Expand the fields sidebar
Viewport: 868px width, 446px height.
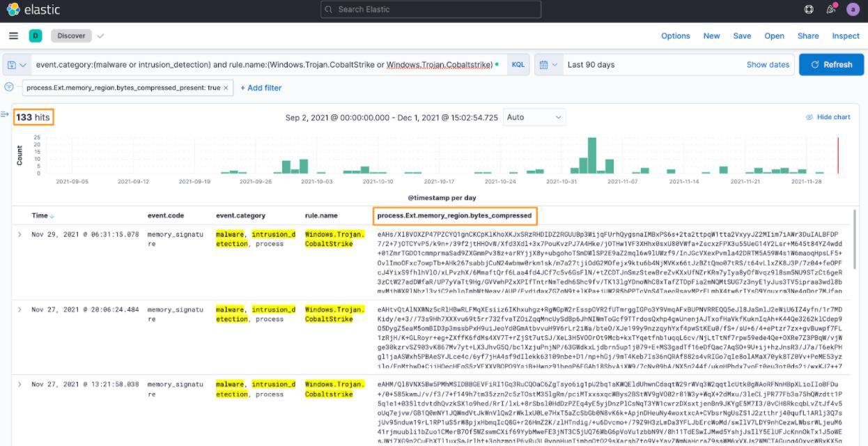(x=5, y=114)
